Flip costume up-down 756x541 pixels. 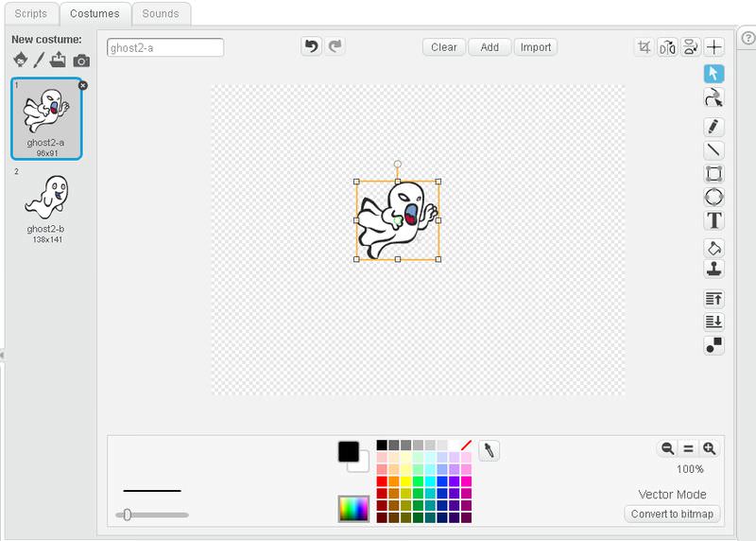coord(691,47)
